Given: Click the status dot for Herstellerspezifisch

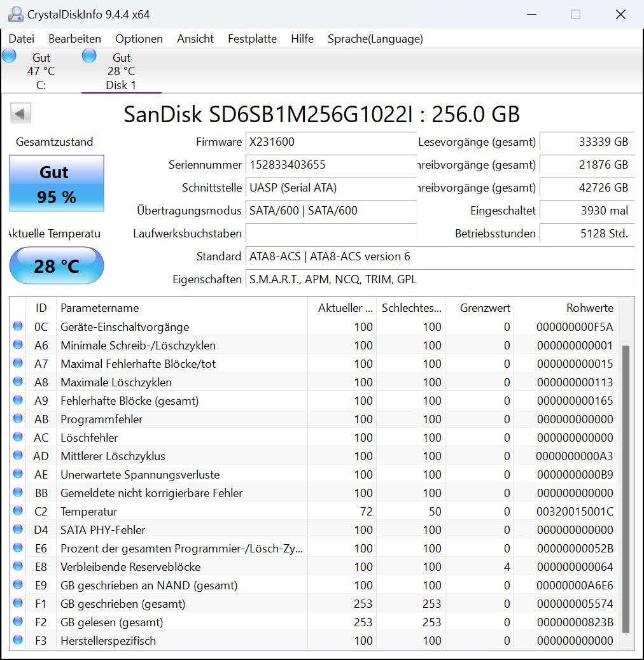Looking at the screenshot, I should (x=18, y=640).
